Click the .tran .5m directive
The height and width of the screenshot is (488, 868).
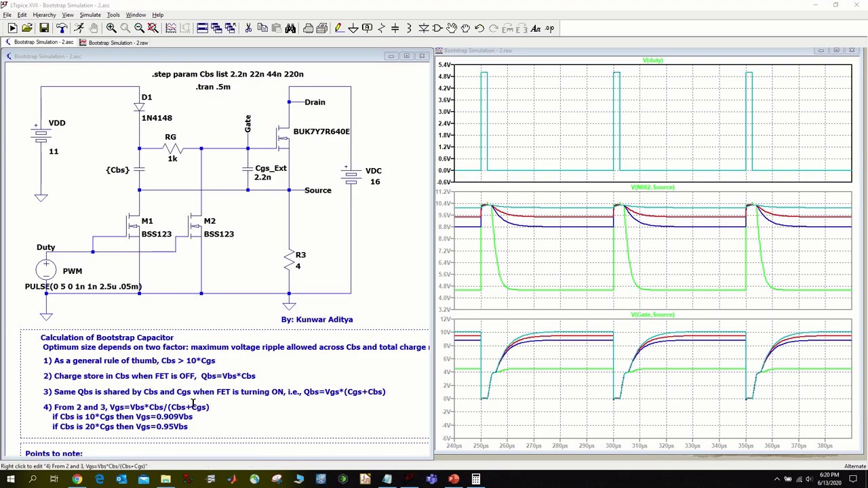pos(213,87)
